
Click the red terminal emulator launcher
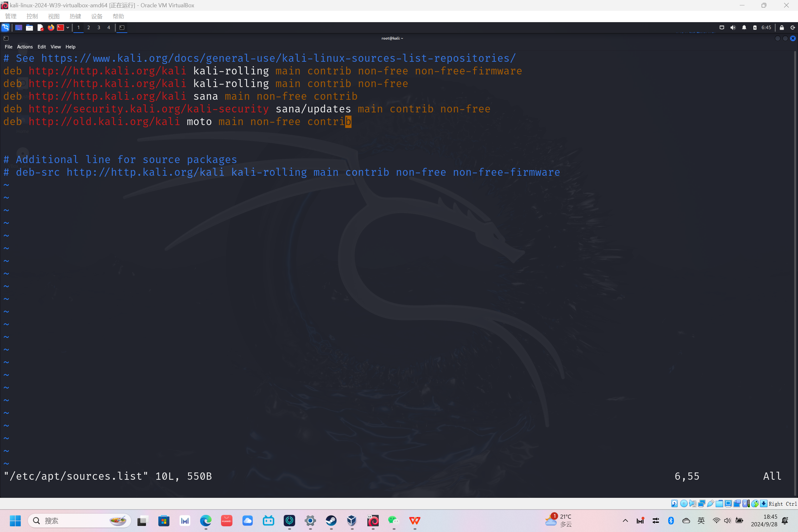tap(60, 28)
